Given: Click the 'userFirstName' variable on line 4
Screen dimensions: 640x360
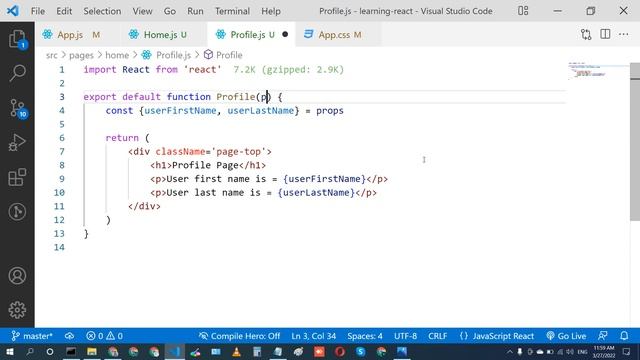Looking at the screenshot, I should (180, 111).
